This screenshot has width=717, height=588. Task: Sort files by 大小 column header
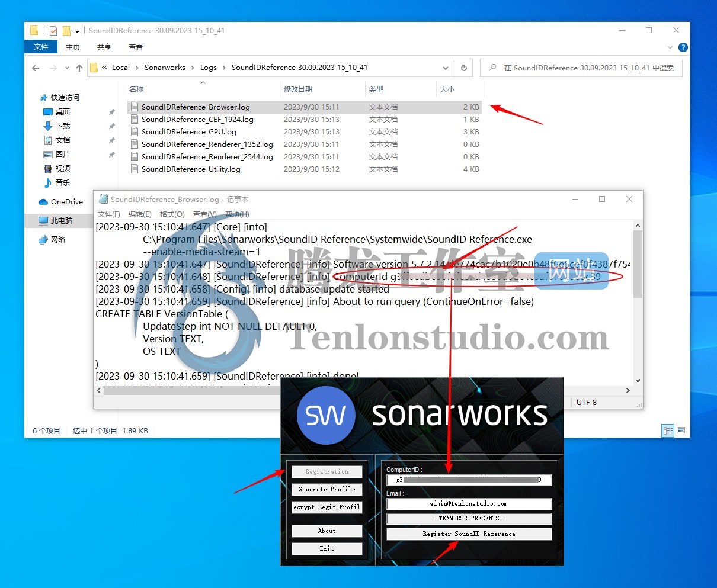(x=447, y=89)
